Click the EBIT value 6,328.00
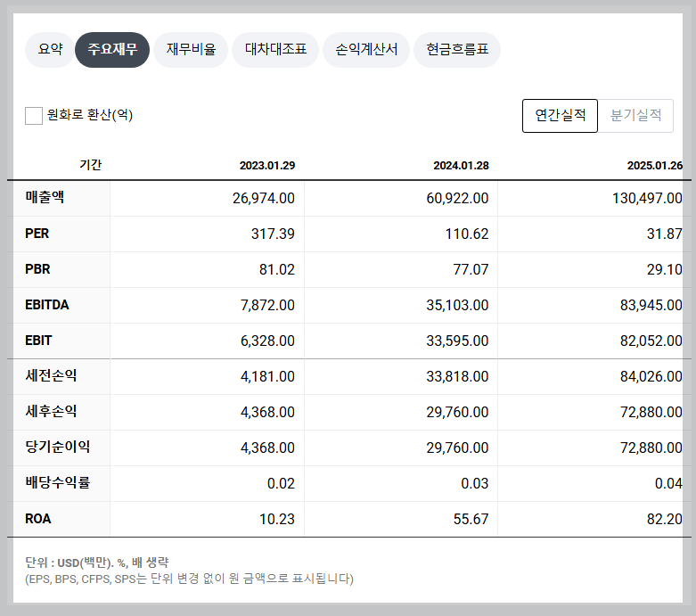Viewport: 696px width, 616px height. point(267,341)
